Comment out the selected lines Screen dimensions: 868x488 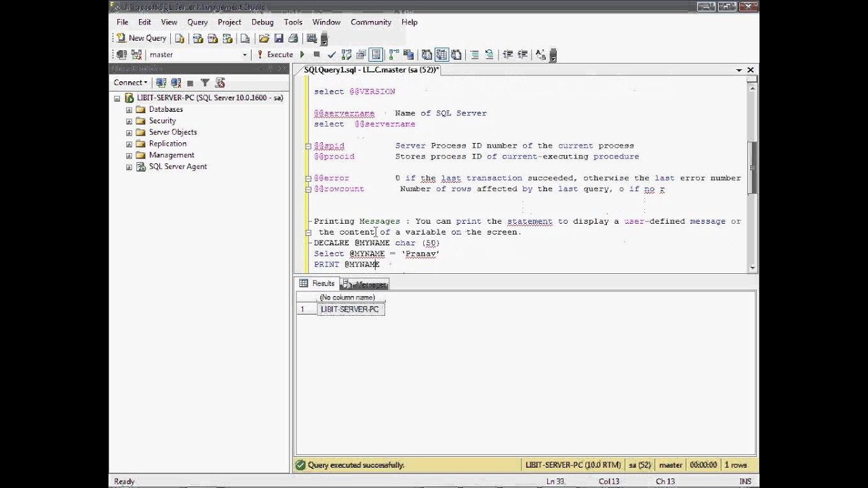pyautogui.click(x=475, y=55)
